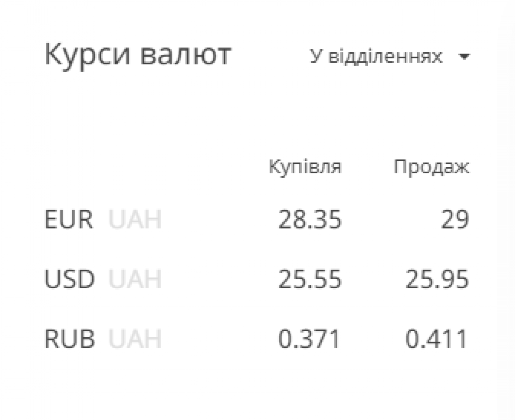
Task: Click the letter 'У' before 'відділеннях'
Action: 316,57
